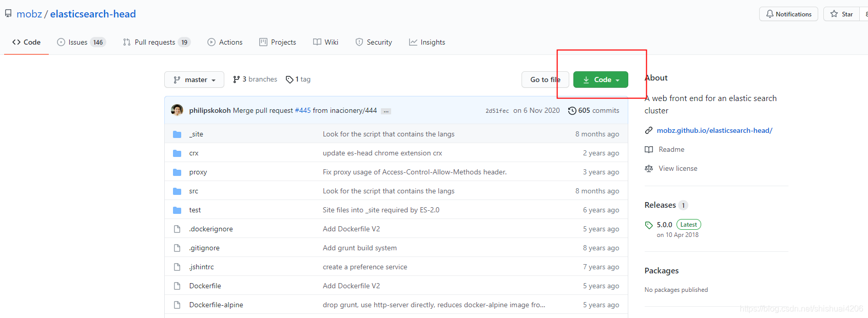Click the folder icon for proxy
868x318 pixels.
tap(177, 172)
